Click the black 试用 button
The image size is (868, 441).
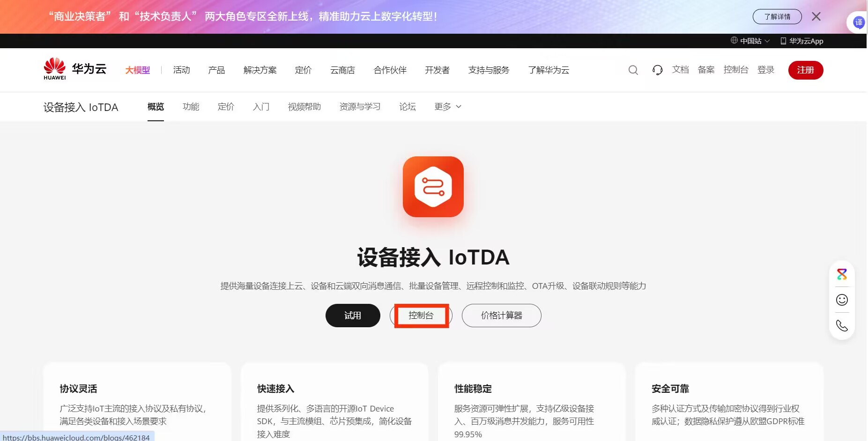[x=353, y=316]
